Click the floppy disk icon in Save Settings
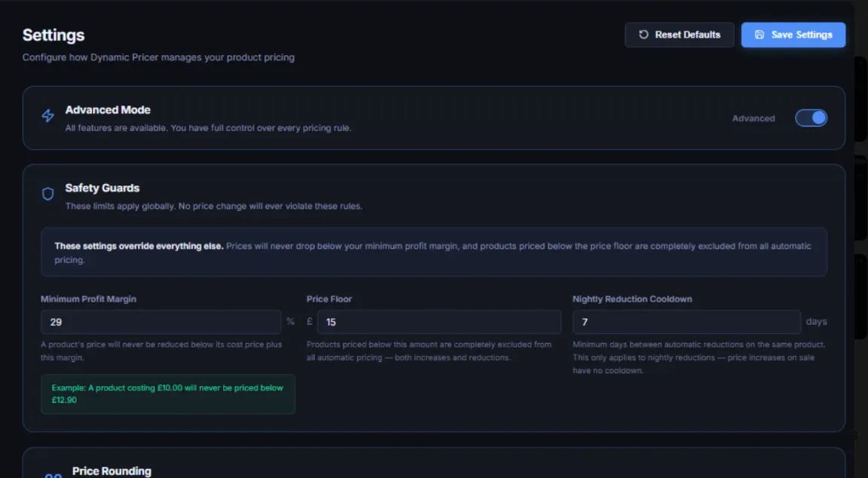 coord(759,35)
